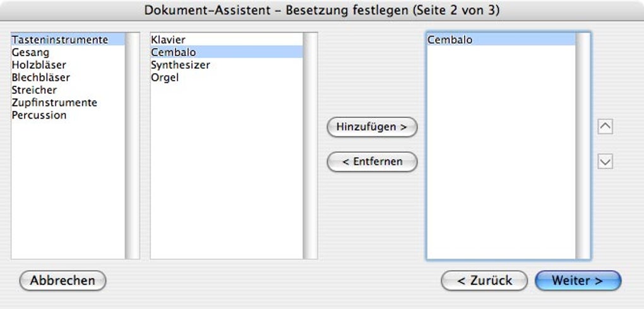The image size is (644, 309).
Task: Click the category list scrollbar
Action: click(x=133, y=145)
